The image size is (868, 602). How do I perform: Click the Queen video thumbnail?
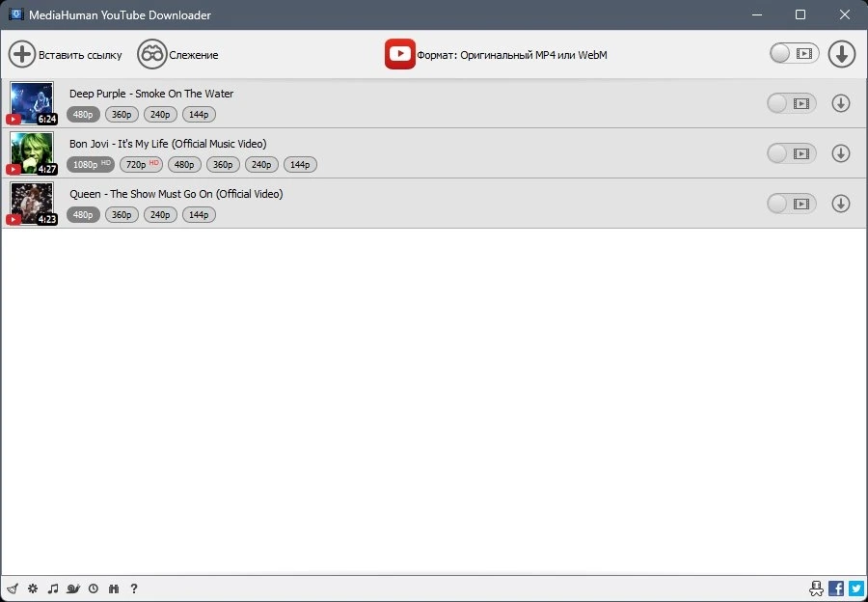click(x=32, y=204)
